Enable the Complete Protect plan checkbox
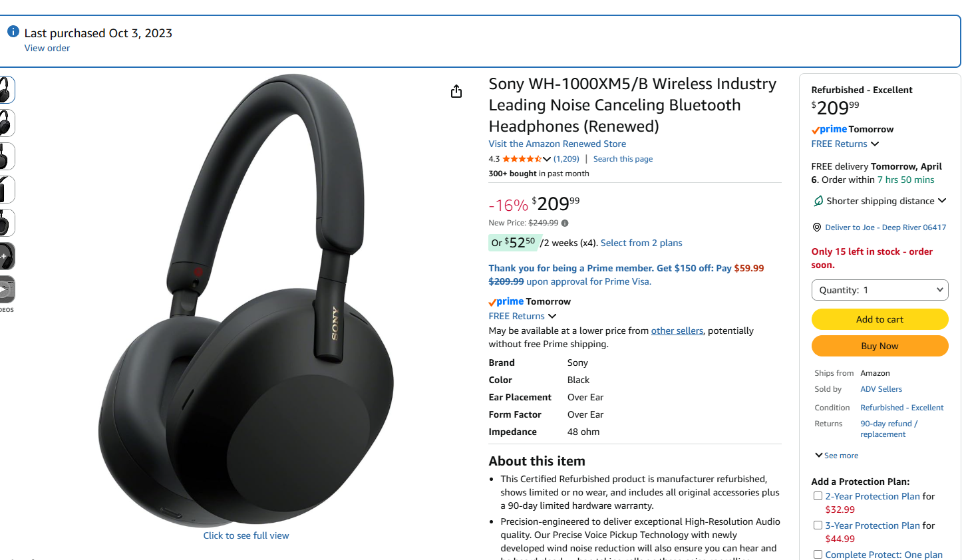Image resolution: width=962 pixels, height=560 pixels. (818, 555)
